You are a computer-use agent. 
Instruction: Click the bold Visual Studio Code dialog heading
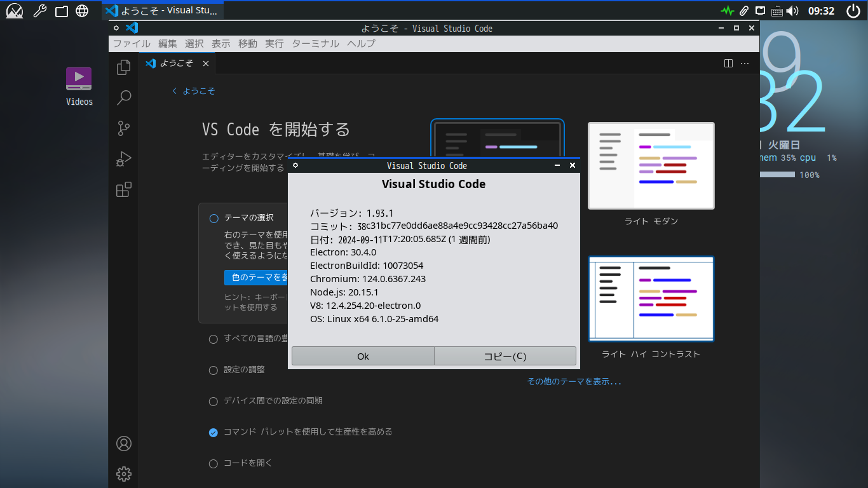point(434,184)
